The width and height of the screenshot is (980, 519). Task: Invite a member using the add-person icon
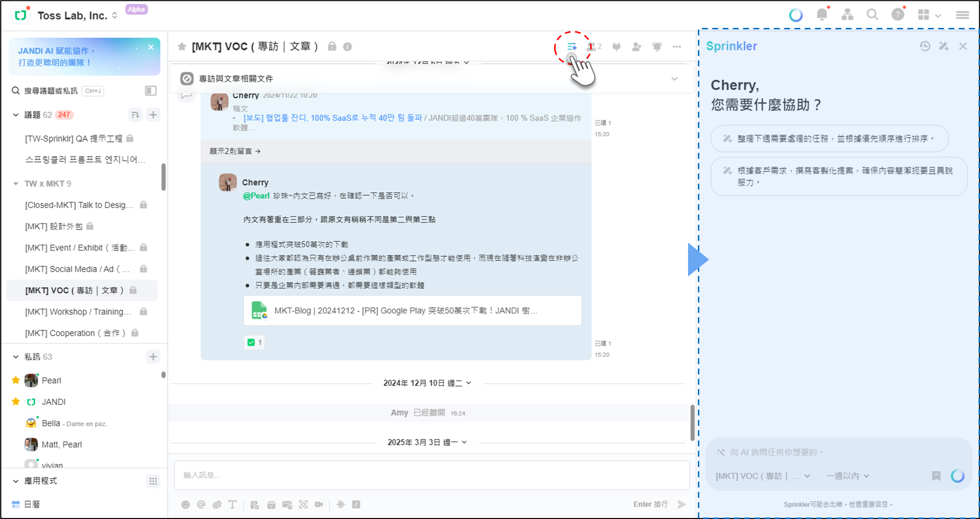[636, 46]
